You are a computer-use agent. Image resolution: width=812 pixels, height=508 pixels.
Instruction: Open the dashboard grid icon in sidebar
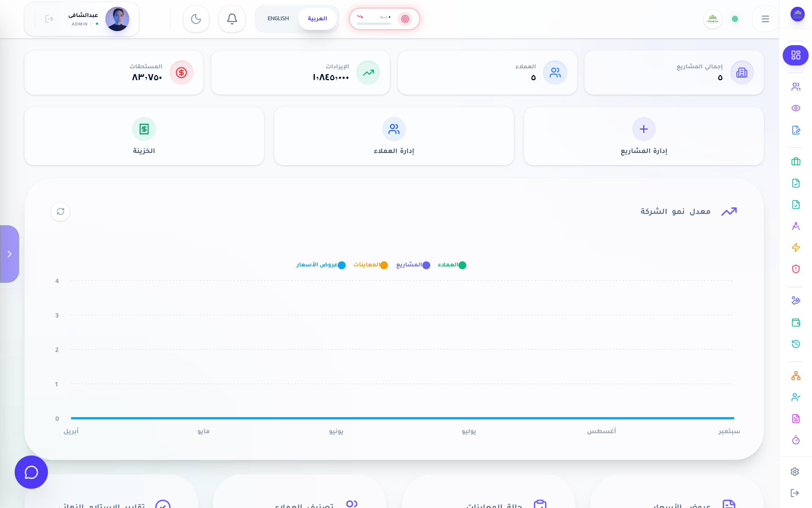click(796, 55)
